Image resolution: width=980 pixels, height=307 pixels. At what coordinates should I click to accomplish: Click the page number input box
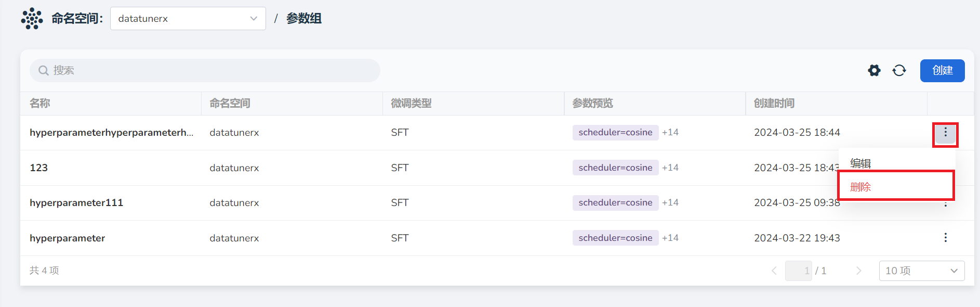click(x=799, y=271)
